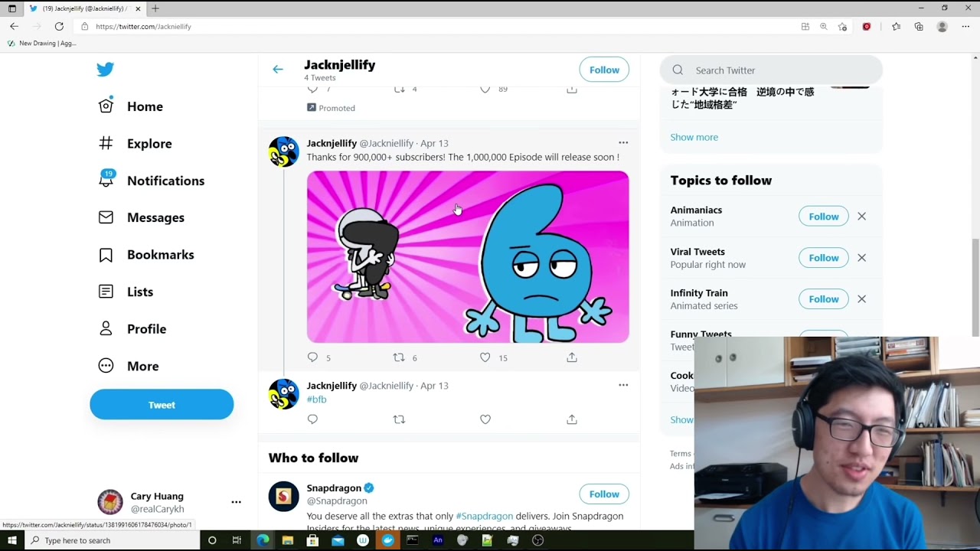Screen dimensions: 980x551
Task: Open browser Collections
Action: pos(919,26)
